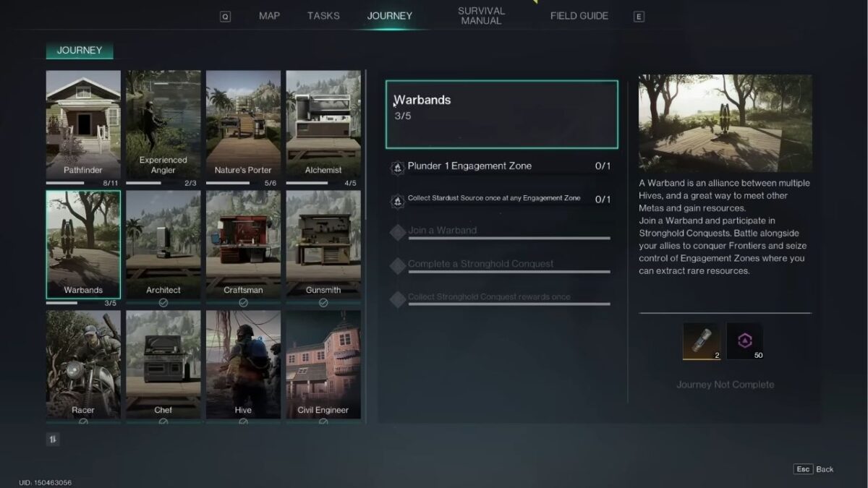The image size is (868, 488).
Task: Select the purple Starchrom reward icon
Action: pyautogui.click(x=744, y=341)
